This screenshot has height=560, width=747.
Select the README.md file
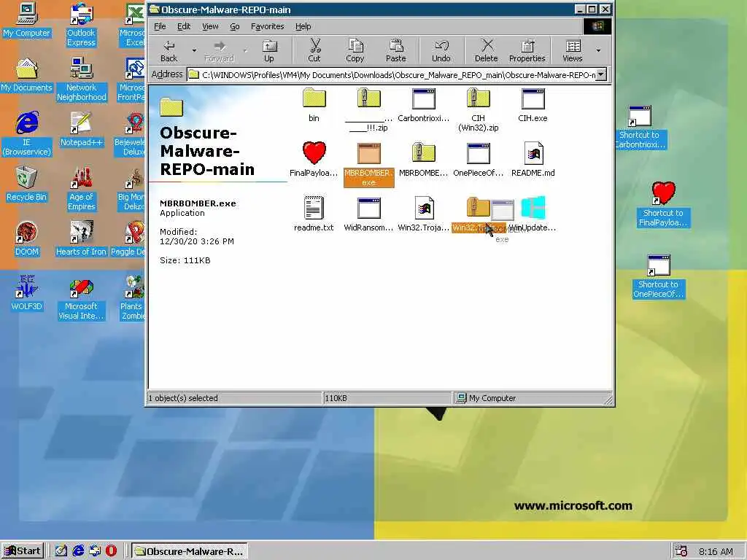(x=533, y=160)
